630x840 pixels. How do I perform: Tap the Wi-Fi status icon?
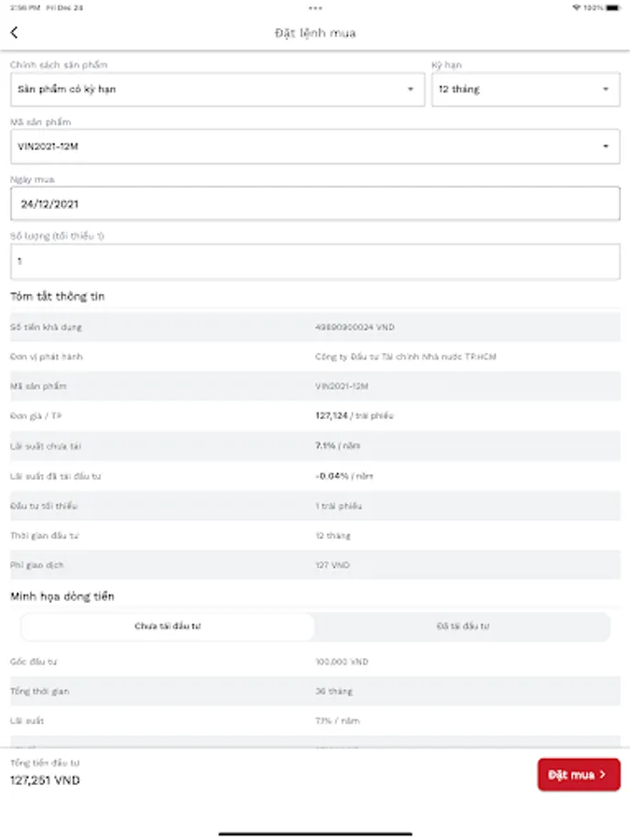(577, 7)
